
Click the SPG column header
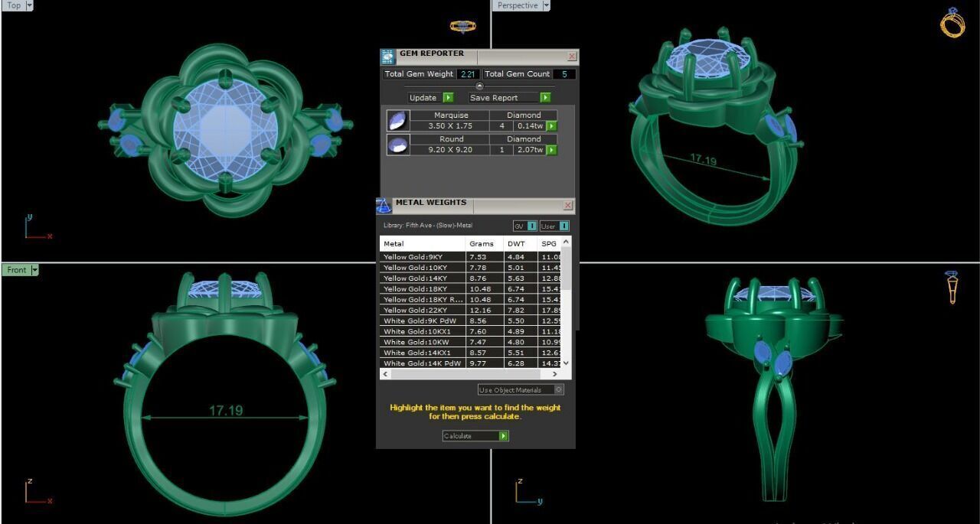tap(549, 243)
